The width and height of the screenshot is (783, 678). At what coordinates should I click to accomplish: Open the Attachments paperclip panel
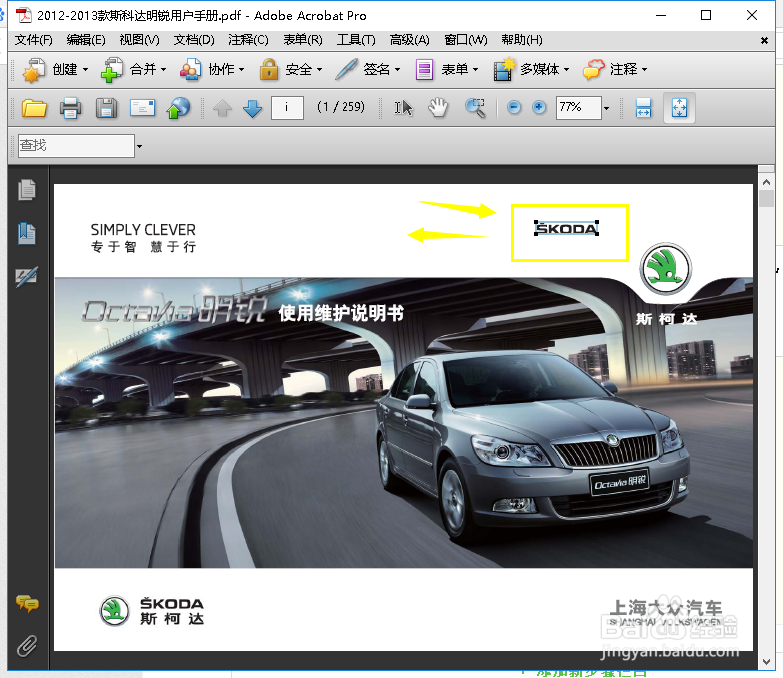(27, 646)
